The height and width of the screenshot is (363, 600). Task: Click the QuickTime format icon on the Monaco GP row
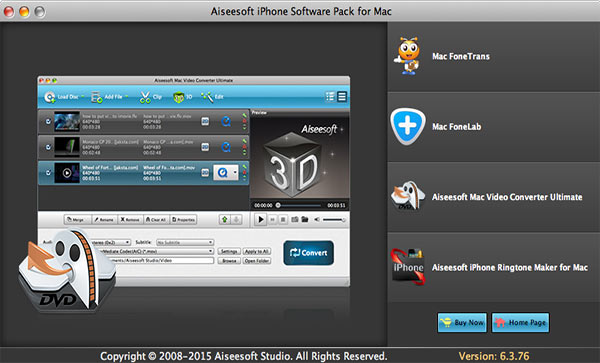tap(226, 147)
